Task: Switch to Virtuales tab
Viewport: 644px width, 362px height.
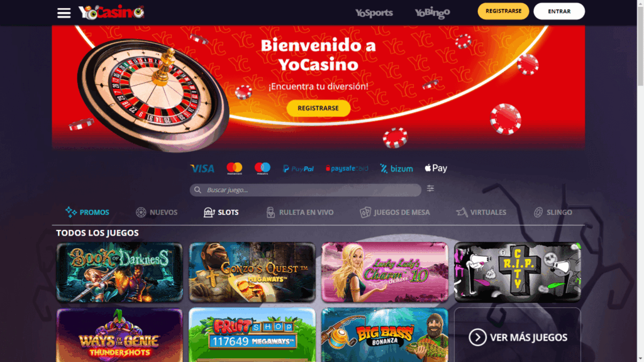Action: coord(481,212)
